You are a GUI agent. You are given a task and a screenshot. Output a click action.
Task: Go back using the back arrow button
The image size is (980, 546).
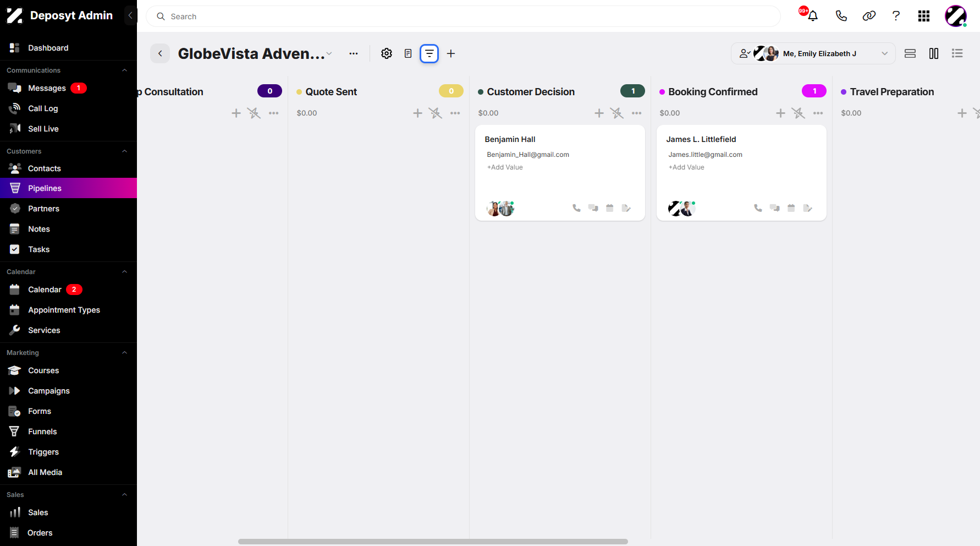click(160, 53)
